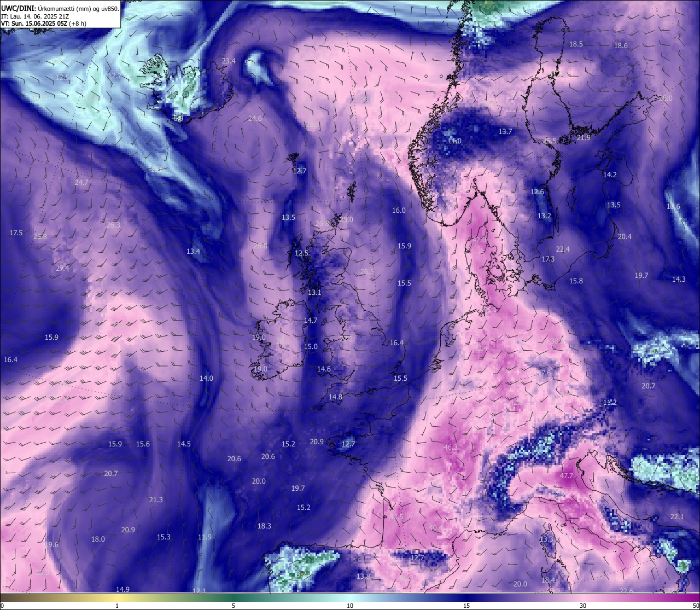Click the 12.6 value over the Baltic Sea
700x610 pixels.
[537, 191]
